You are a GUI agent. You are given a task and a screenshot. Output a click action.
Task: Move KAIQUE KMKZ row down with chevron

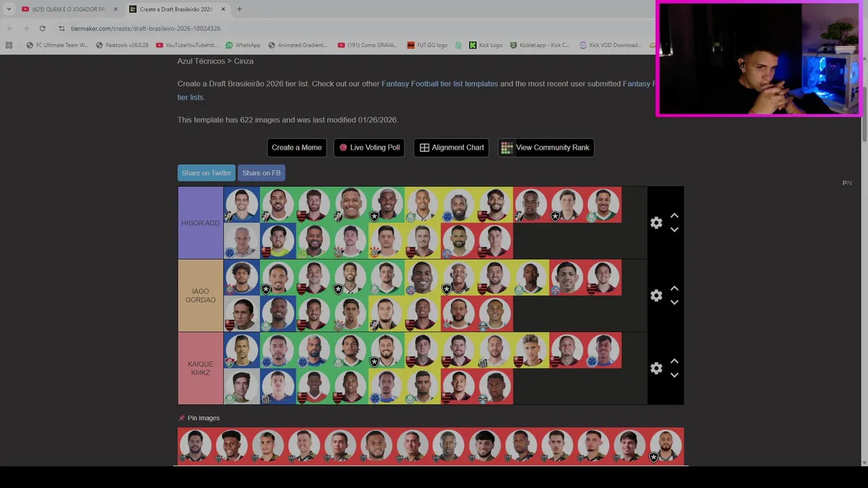(674, 375)
